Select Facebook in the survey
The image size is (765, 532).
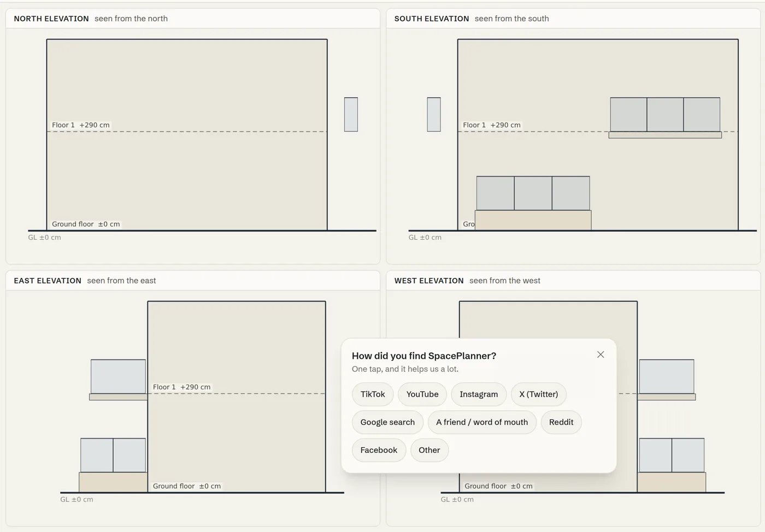[x=379, y=450]
